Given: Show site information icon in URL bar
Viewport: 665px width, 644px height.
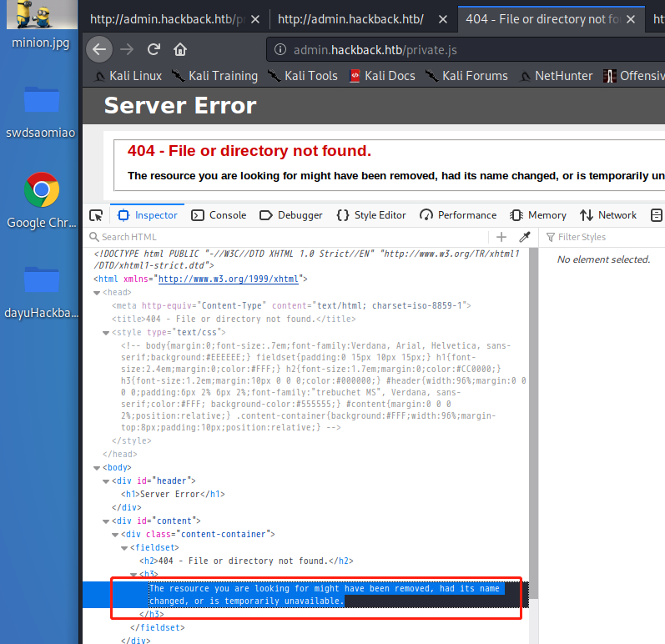Looking at the screenshot, I should [x=280, y=49].
